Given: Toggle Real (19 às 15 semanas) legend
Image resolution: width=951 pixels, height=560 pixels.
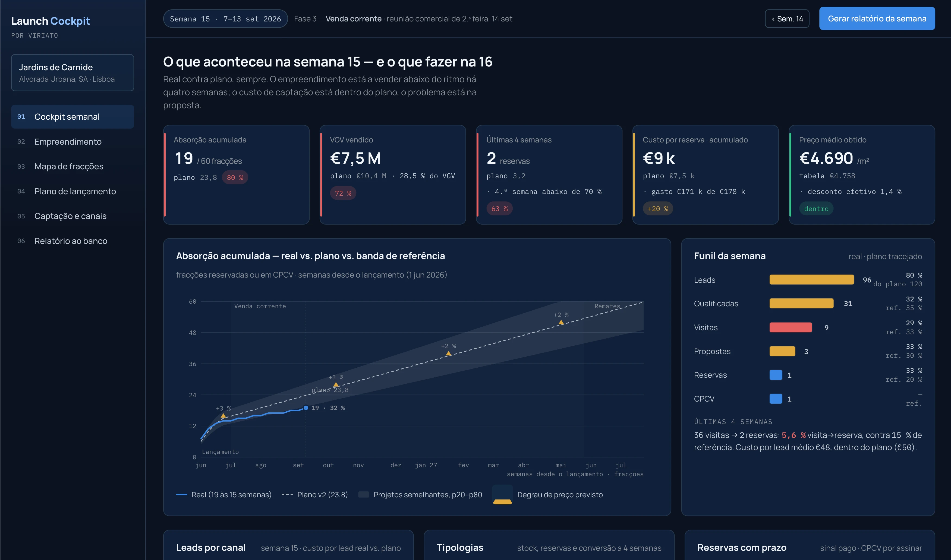Looking at the screenshot, I should click(223, 495).
